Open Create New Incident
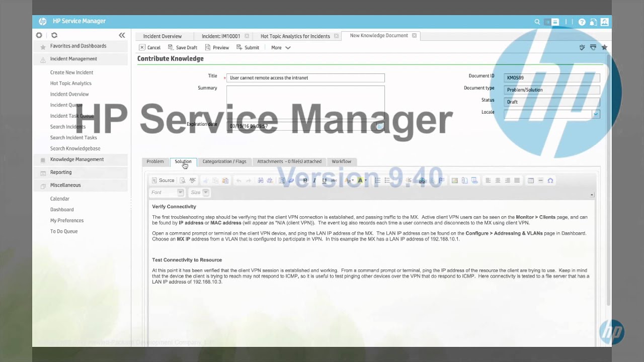The height and width of the screenshot is (362, 644). (x=71, y=72)
